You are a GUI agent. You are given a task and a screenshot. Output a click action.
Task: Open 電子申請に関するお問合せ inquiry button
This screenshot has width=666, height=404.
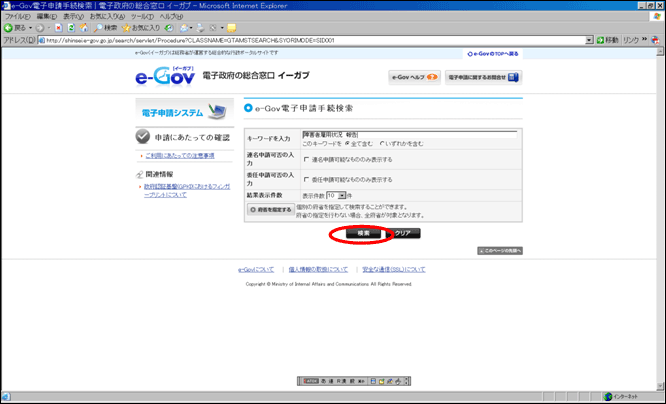pyautogui.click(x=482, y=77)
